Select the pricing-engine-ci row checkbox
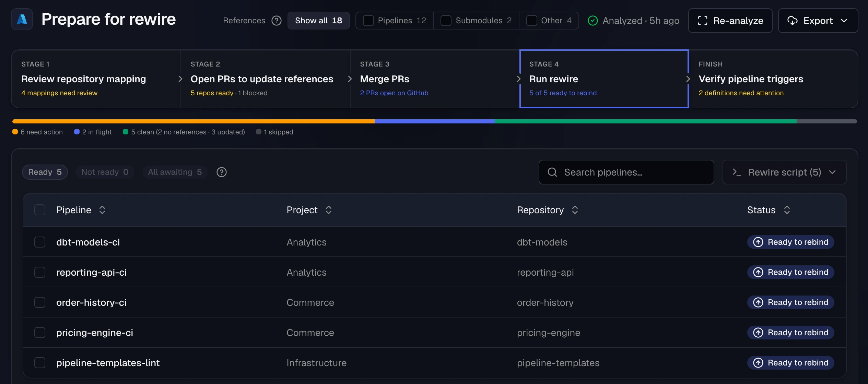The height and width of the screenshot is (384, 868). pos(40,333)
